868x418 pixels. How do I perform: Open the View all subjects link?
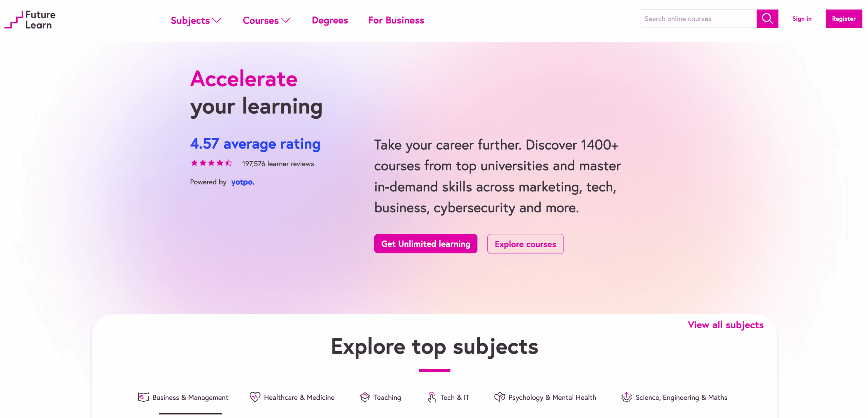725,325
